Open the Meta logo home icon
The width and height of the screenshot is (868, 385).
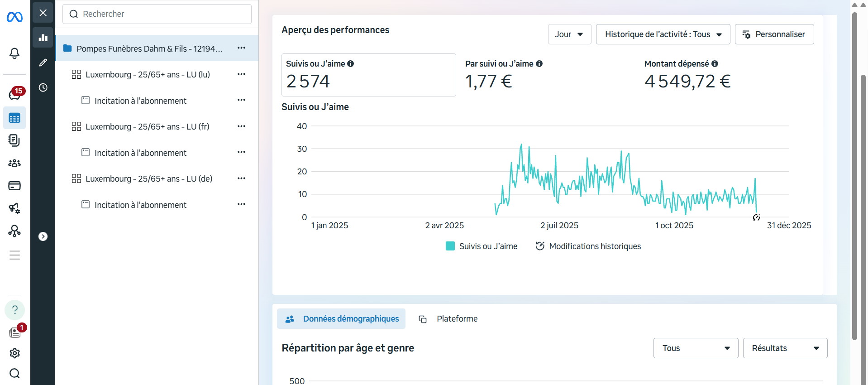point(14,17)
